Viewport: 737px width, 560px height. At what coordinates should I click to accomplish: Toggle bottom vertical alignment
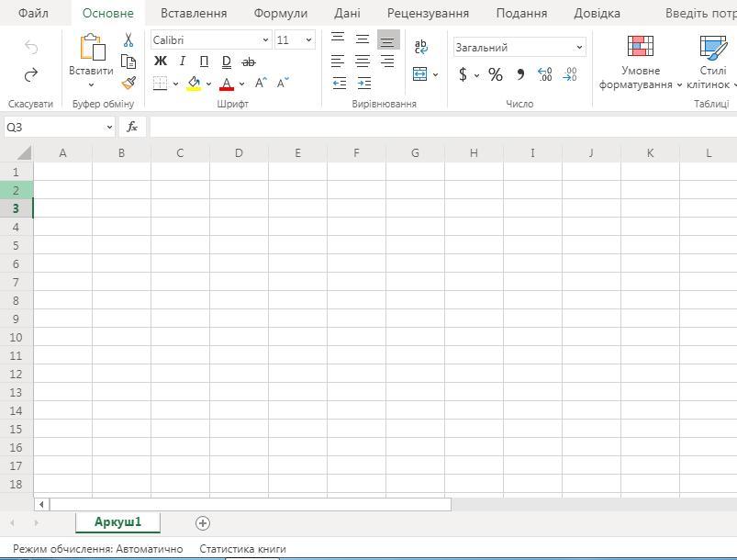pos(388,40)
